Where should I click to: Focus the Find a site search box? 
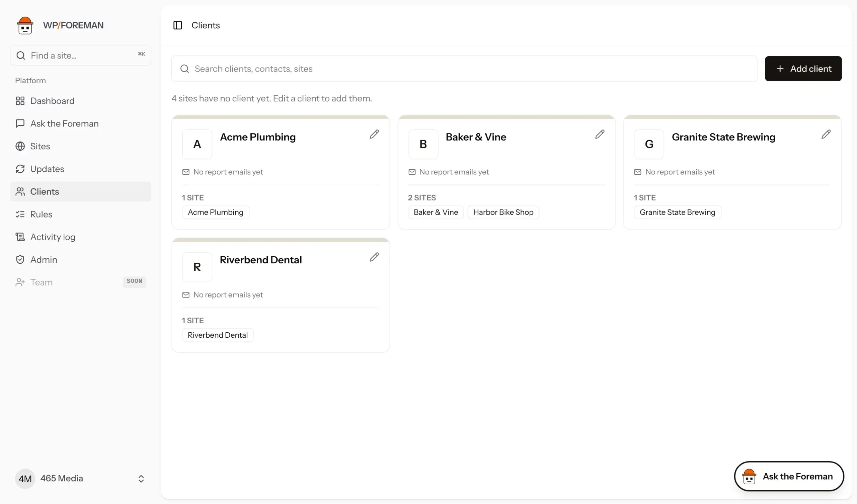[81, 56]
